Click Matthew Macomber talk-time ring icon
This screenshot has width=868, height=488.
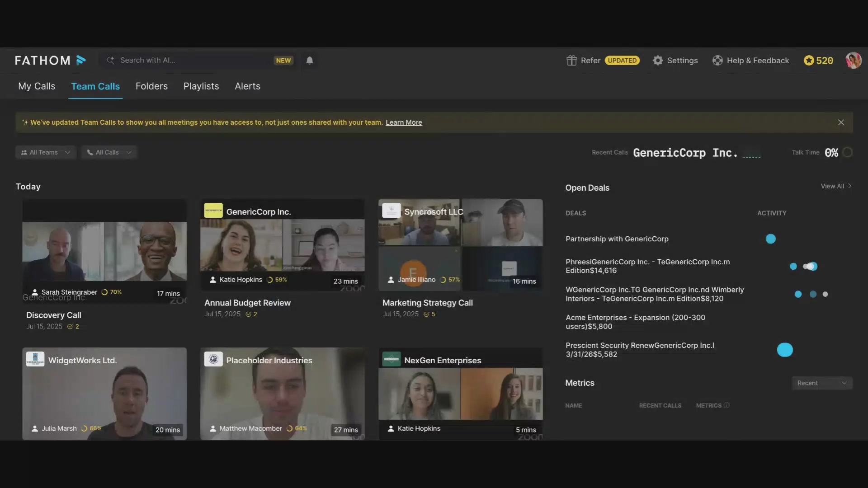(289, 429)
